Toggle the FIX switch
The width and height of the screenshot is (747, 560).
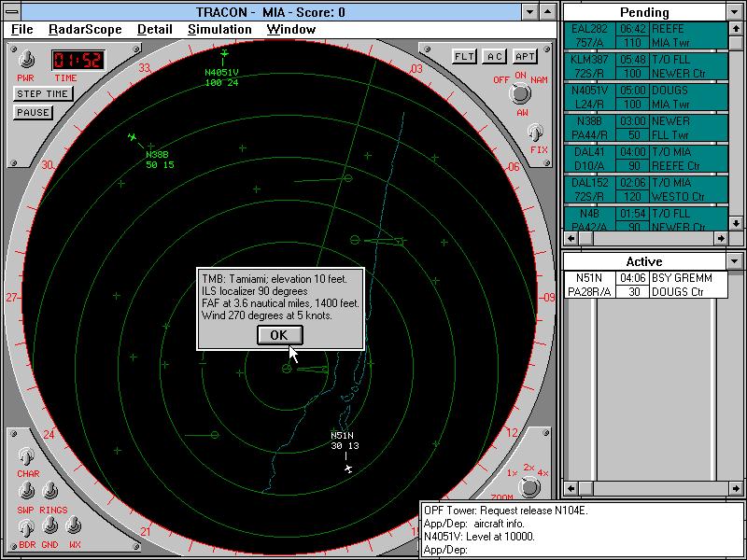coord(536,133)
